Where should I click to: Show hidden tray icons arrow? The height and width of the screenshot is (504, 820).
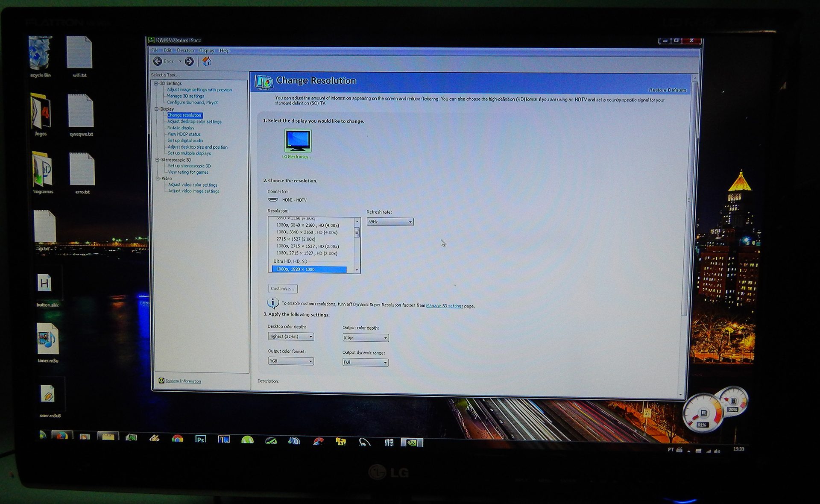pos(688,451)
